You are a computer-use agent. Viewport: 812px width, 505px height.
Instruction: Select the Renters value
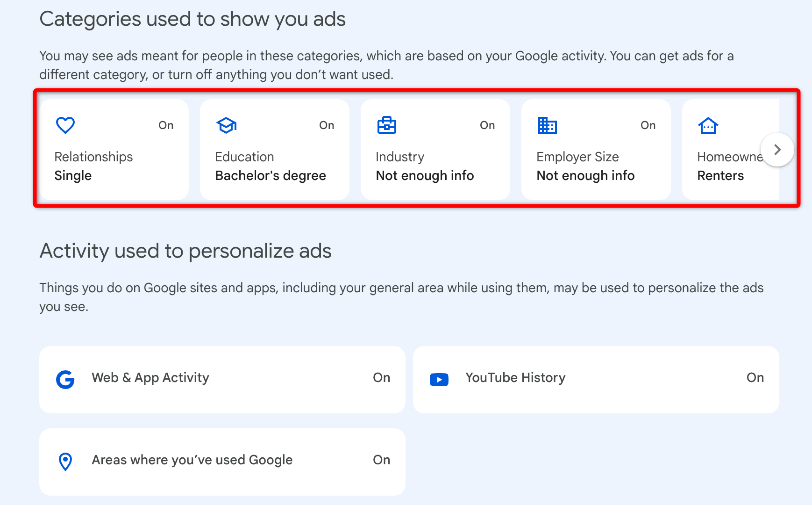point(720,176)
